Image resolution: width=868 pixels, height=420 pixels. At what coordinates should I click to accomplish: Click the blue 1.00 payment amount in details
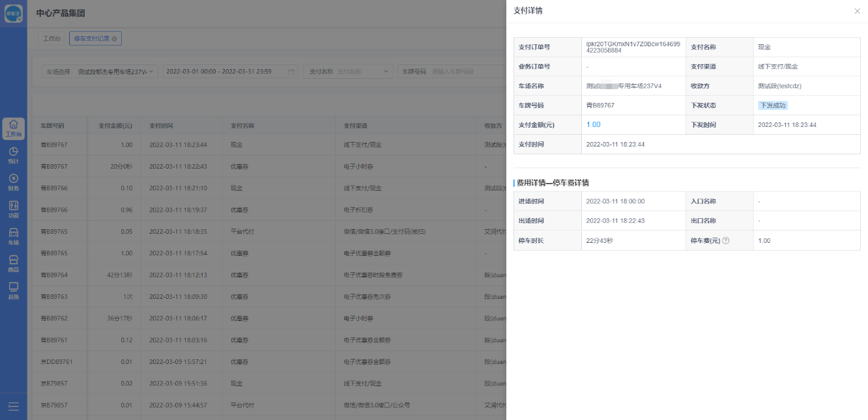pos(594,124)
